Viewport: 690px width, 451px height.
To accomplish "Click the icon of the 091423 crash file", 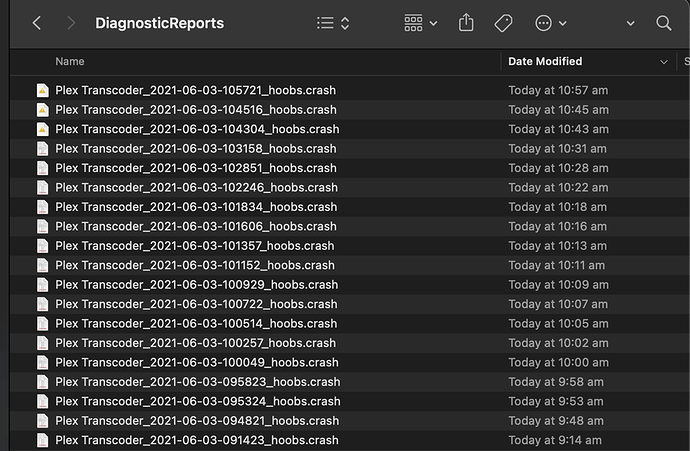I will (42, 440).
